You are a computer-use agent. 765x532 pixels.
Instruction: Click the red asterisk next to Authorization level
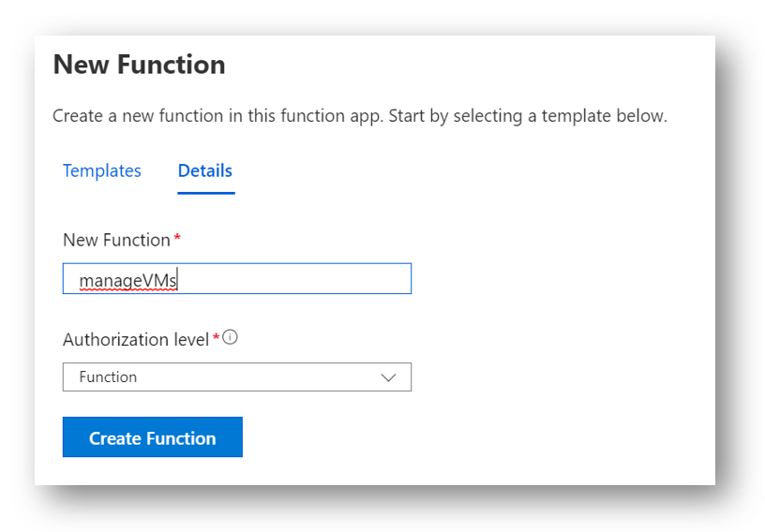(217, 337)
